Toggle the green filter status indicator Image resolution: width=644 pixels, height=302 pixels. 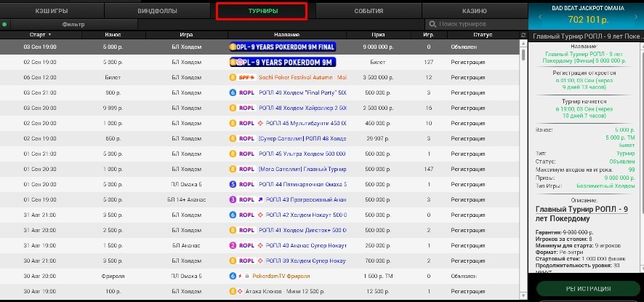tap(4, 24)
